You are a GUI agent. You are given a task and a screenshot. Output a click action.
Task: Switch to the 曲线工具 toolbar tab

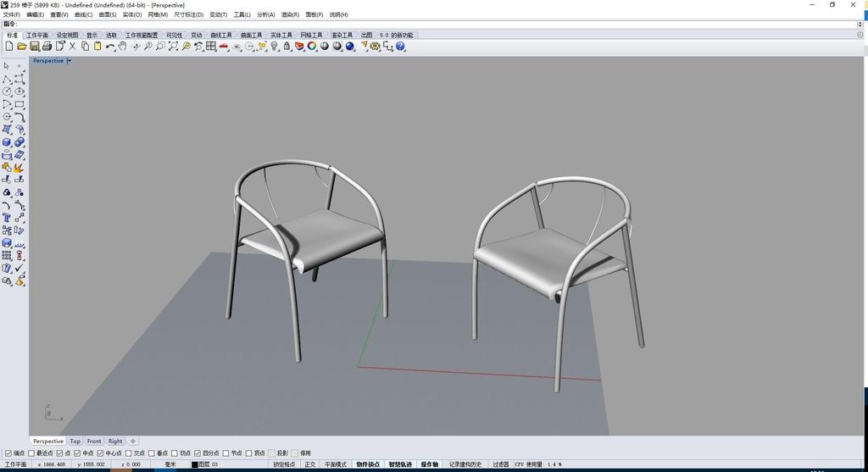click(221, 35)
